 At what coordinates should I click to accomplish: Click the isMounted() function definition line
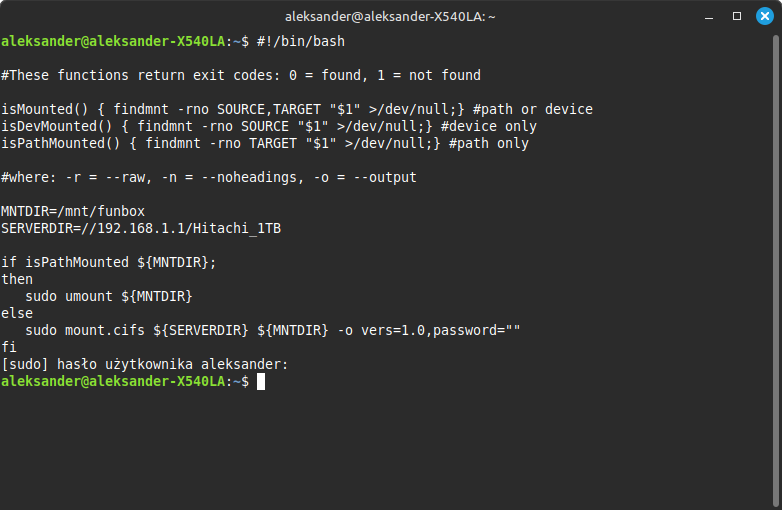[x=296, y=110]
